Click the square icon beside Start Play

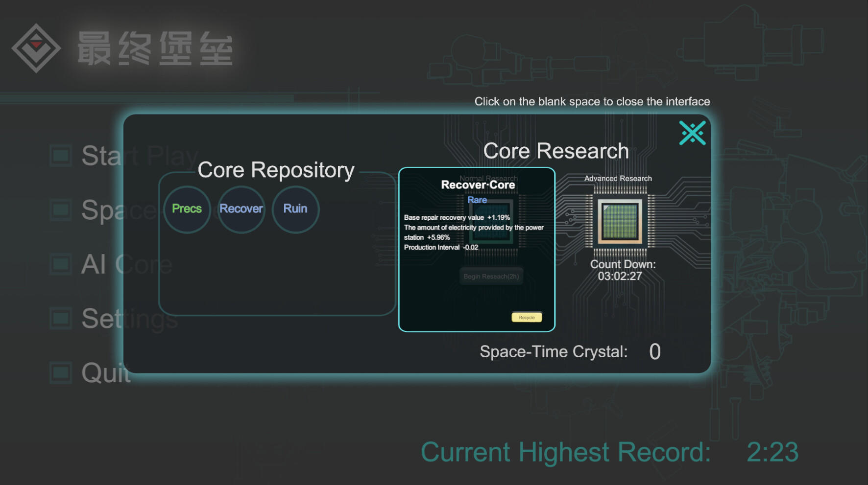pos(61,156)
